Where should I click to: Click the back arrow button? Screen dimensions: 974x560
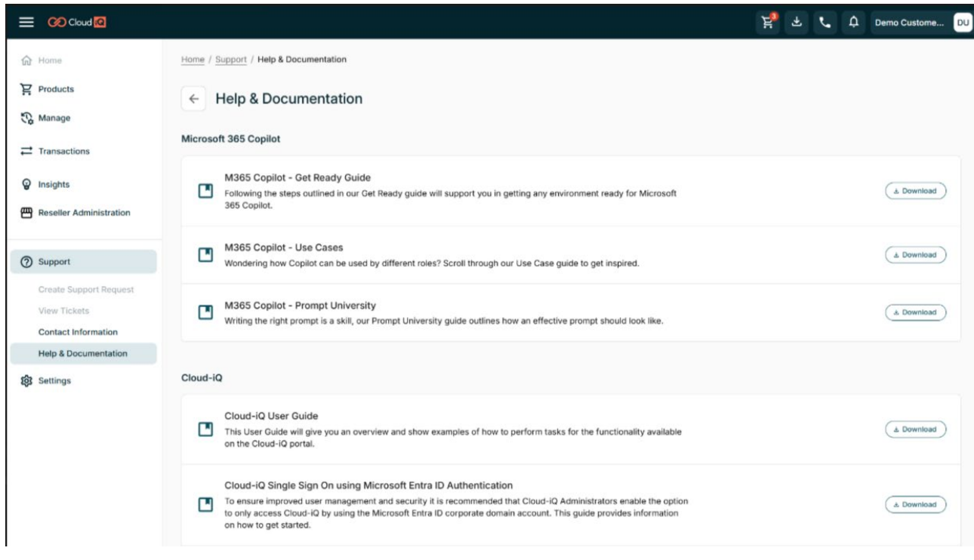(193, 99)
